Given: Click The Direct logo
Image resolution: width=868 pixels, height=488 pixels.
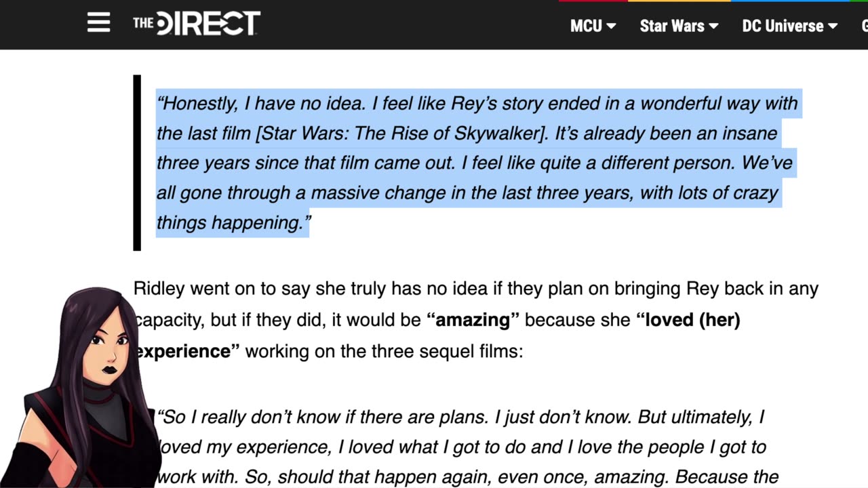Looking at the screenshot, I should pyautogui.click(x=196, y=23).
